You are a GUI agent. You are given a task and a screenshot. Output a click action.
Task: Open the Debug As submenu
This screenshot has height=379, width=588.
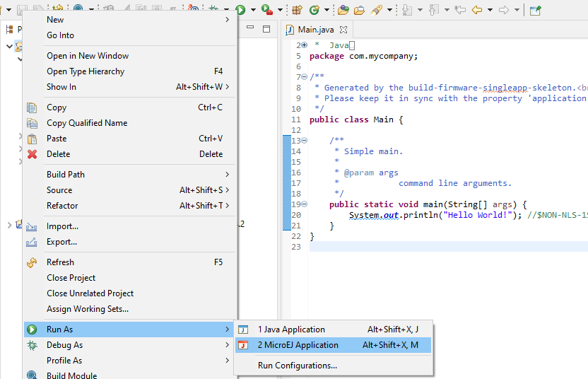click(64, 345)
